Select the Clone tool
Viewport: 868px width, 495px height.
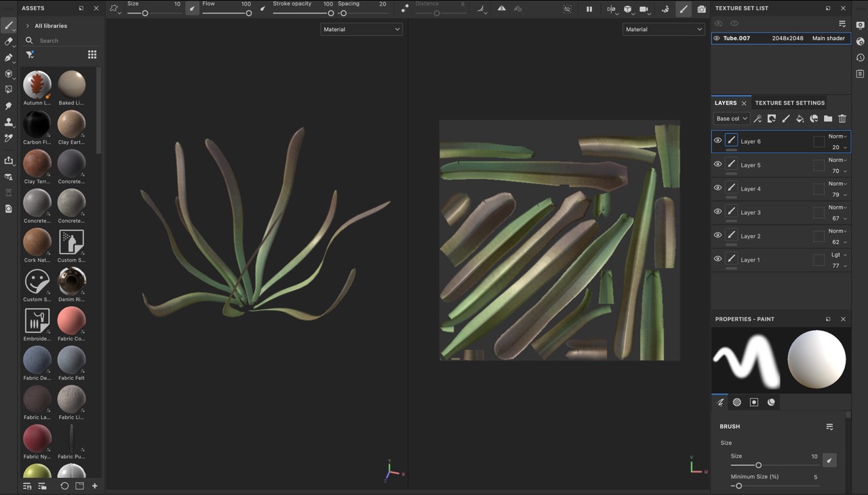9,123
